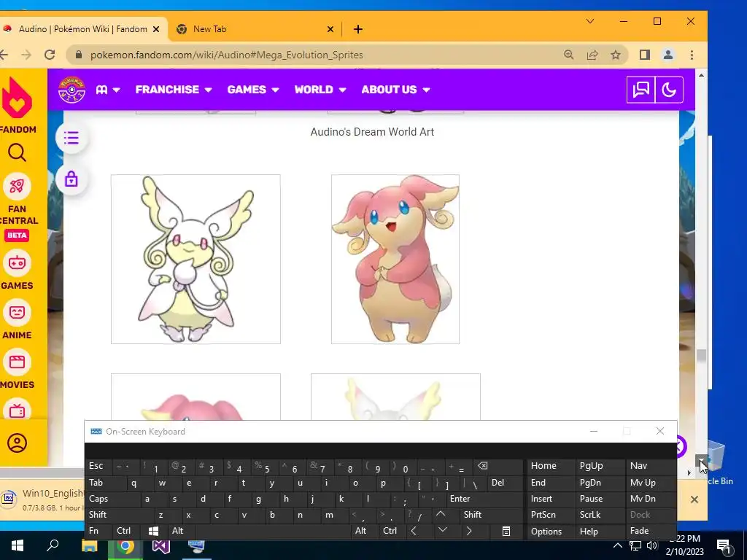Expand GAMES navigation menu
Image resolution: width=747 pixels, height=560 pixels.
pos(253,90)
